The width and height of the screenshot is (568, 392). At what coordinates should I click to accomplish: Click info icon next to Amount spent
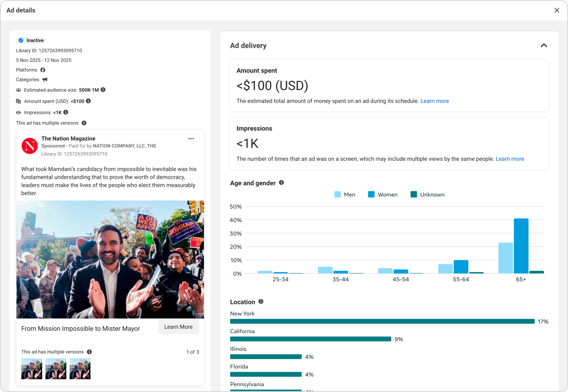[88, 101]
